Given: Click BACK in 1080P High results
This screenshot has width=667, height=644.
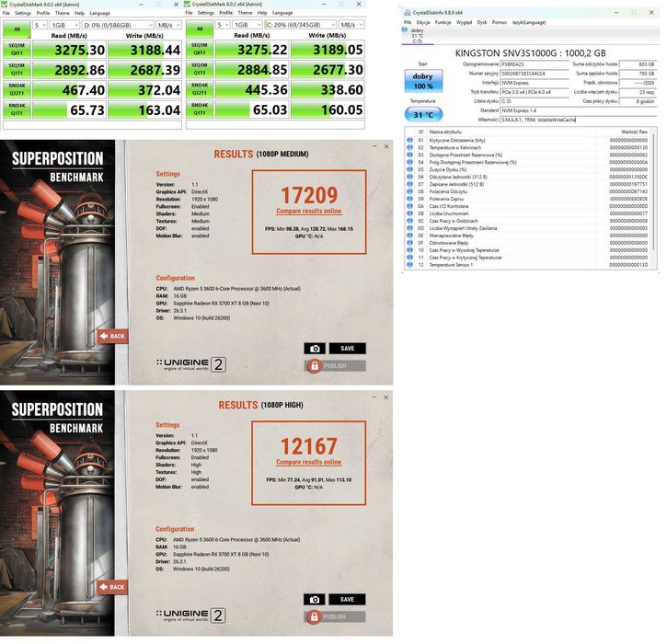Looking at the screenshot, I should point(112,587).
